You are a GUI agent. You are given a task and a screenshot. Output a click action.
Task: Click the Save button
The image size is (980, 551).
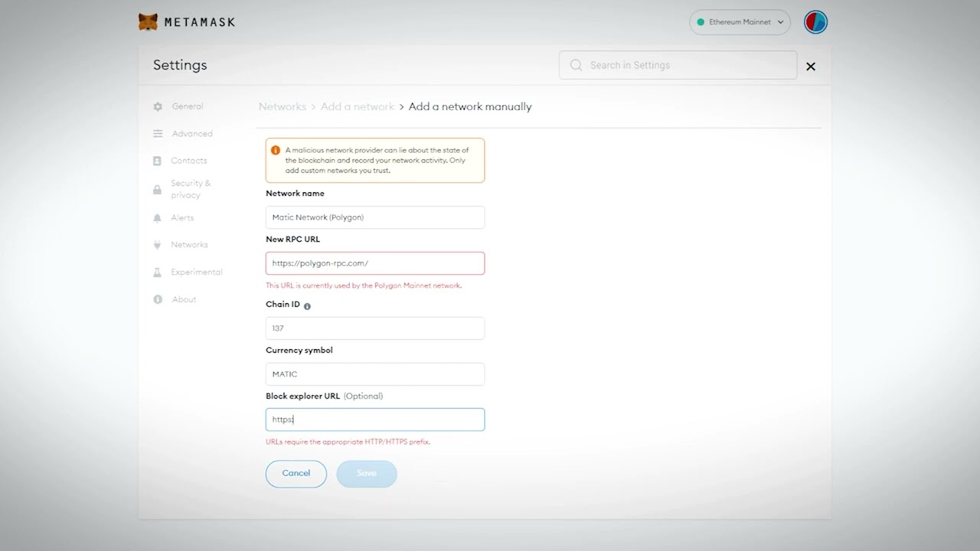click(367, 474)
